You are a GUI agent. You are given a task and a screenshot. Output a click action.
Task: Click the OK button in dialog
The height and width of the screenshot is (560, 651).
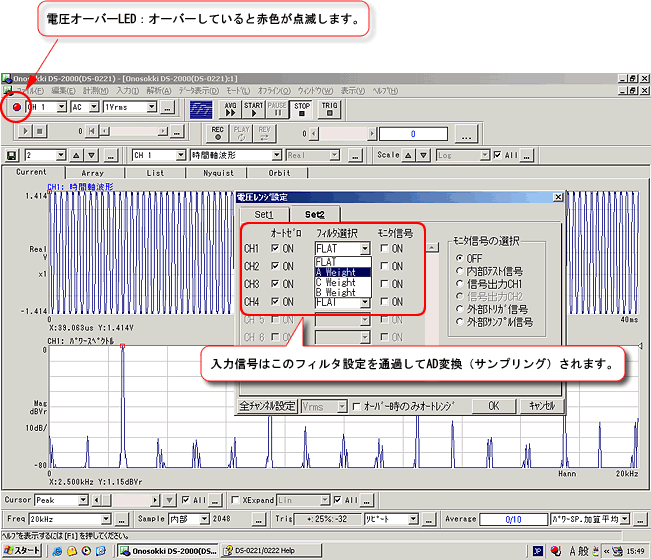493,406
